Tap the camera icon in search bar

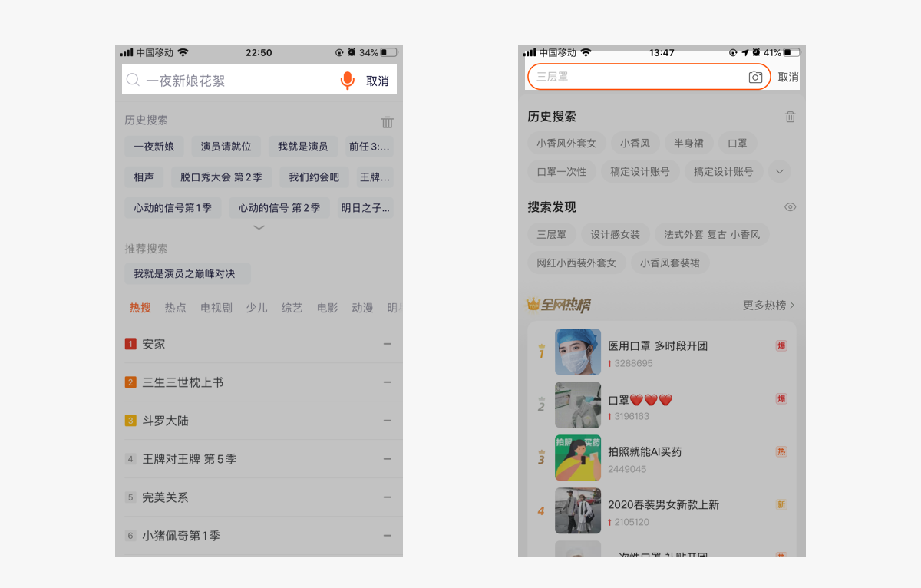755,77
